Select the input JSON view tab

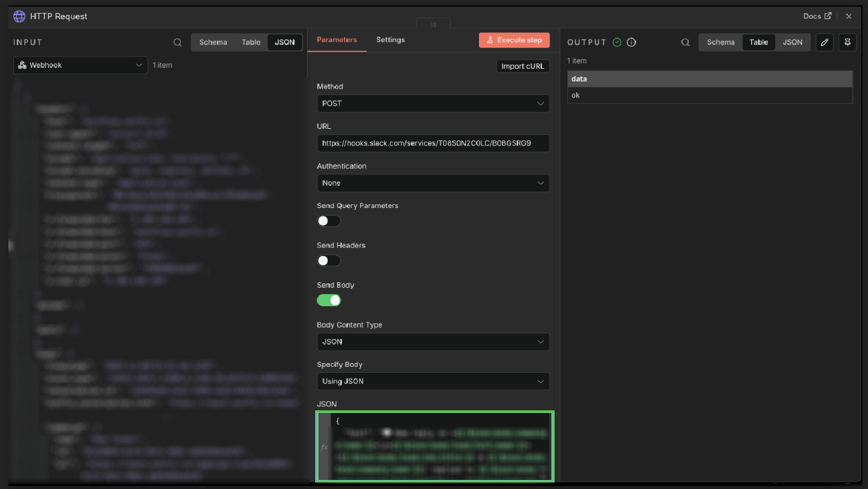click(x=285, y=43)
